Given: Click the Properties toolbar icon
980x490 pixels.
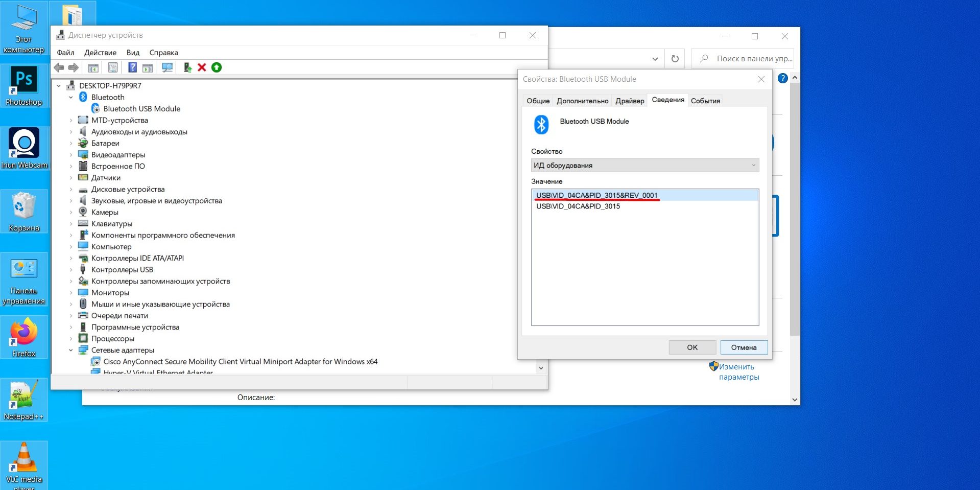Looking at the screenshot, I should [x=112, y=67].
